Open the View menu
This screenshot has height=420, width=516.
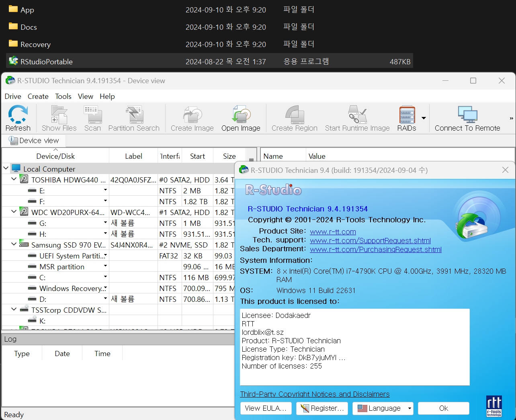[x=86, y=96]
